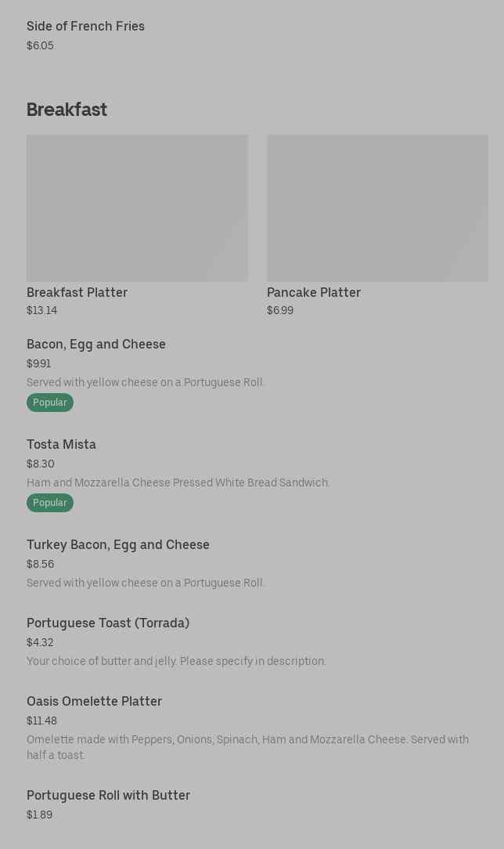Viewport: 504px width, 849px height.
Task: Click the Pancake Platter image thumbnail
Action: (x=377, y=208)
